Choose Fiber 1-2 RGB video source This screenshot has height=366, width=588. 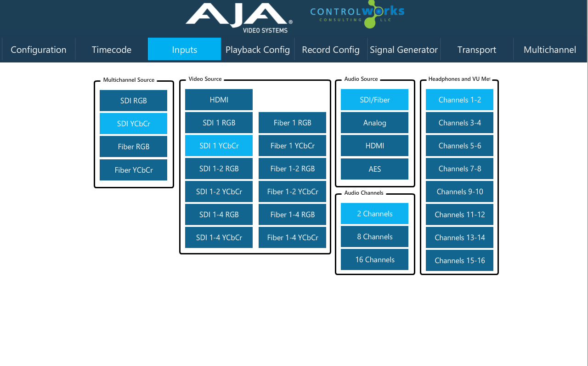point(292,169)
